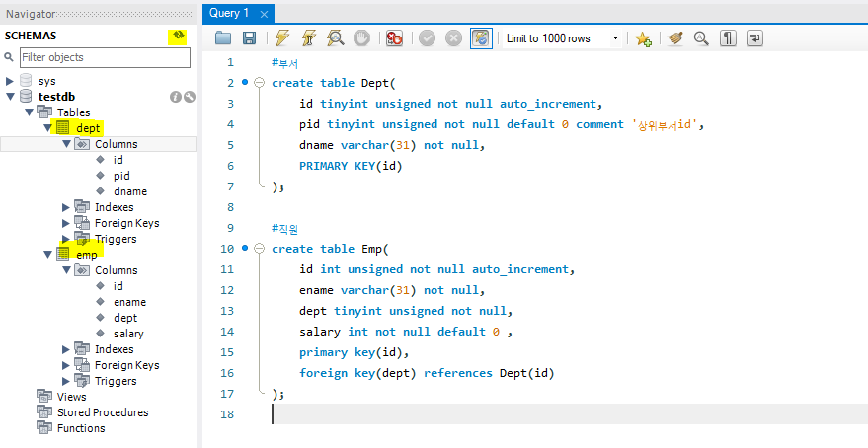
Task: Select pid column of dept
Action: pos(121,176)
